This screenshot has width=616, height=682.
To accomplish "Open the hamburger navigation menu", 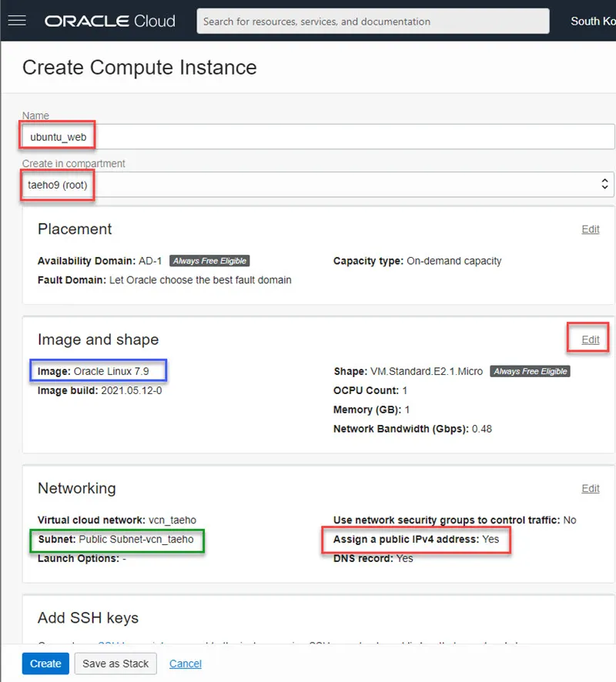I will point(17,21).
